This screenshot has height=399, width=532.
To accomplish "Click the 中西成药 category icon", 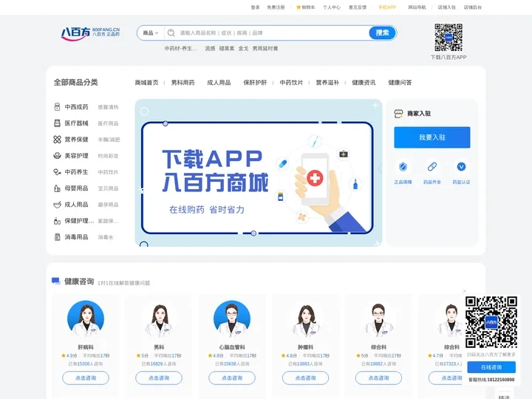I will pos(57,107).
